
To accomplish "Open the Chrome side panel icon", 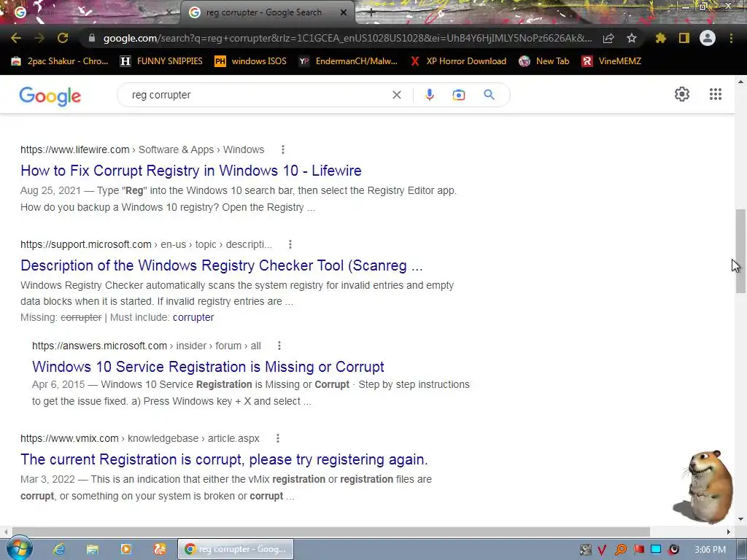I will pos(684,38).
